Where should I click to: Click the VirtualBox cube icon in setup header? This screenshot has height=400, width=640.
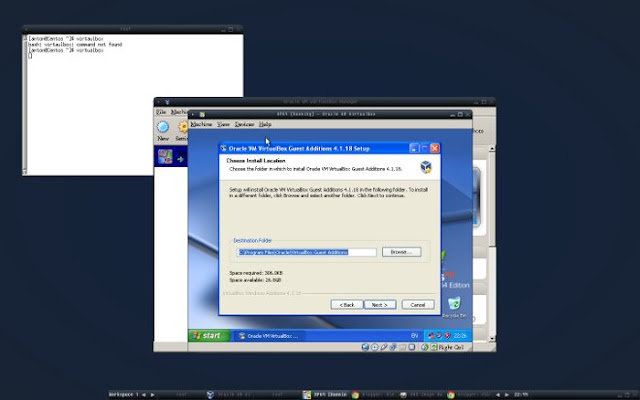[x=426, y=167]
